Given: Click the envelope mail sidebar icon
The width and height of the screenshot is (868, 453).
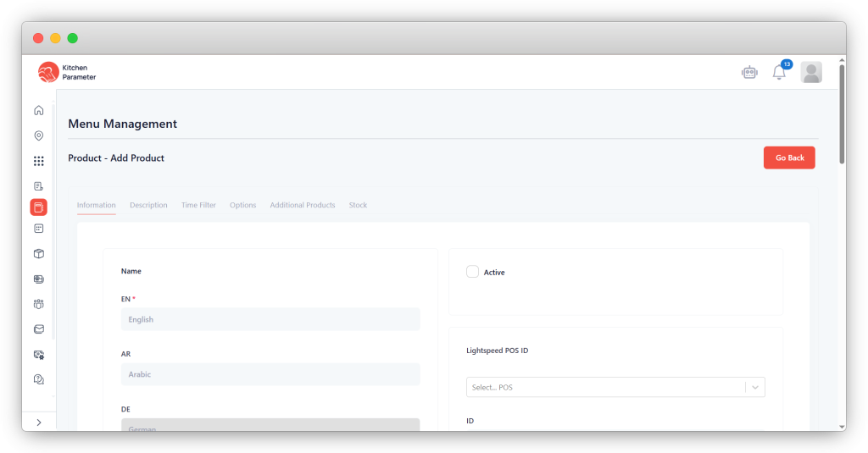Looking at the screenshot, I should pos(39,329).
